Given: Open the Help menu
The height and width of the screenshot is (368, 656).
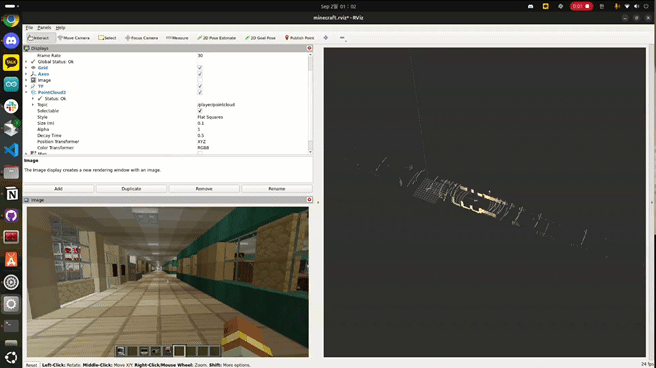Looking at the screenshot, I should tap(60, 28).
